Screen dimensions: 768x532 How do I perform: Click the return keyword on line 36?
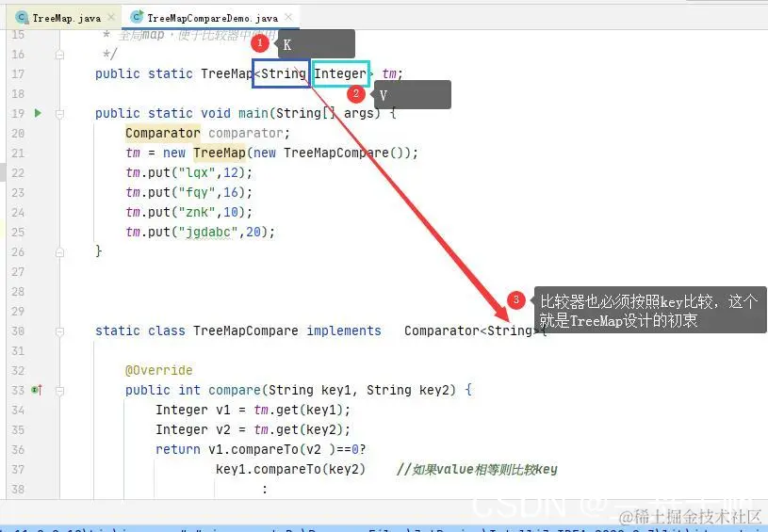(178, 450)
